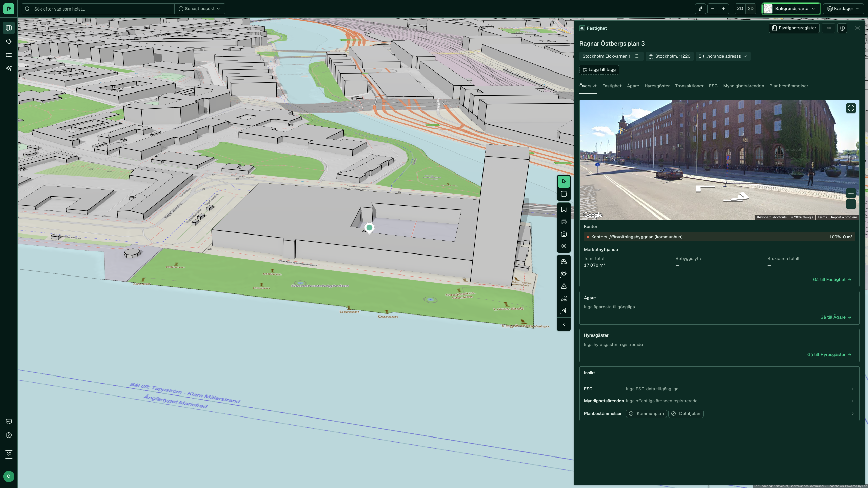Select the route path tool
868x488 pixels.
click(564, 299)
